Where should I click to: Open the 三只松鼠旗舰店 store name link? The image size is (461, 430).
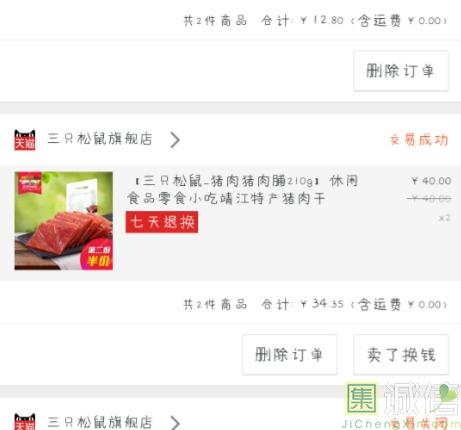pyautogui.click(x=100, y=139)
